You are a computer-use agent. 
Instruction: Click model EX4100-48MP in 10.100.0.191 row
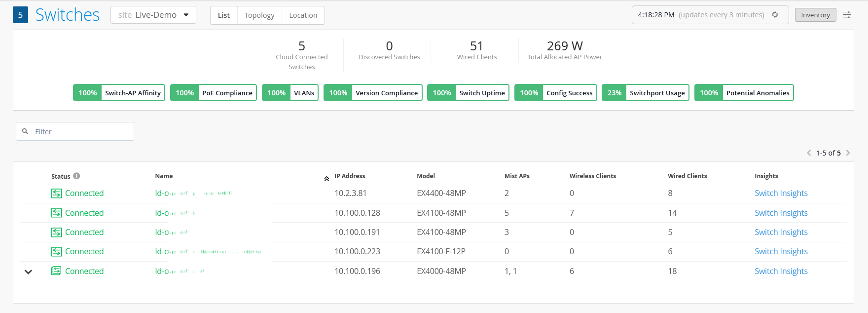(441, 232)
